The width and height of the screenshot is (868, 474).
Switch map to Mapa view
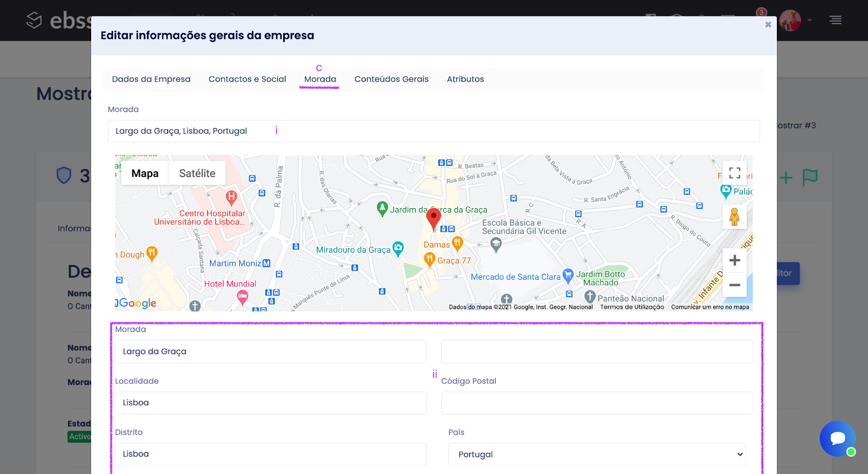tap(145, 174)
